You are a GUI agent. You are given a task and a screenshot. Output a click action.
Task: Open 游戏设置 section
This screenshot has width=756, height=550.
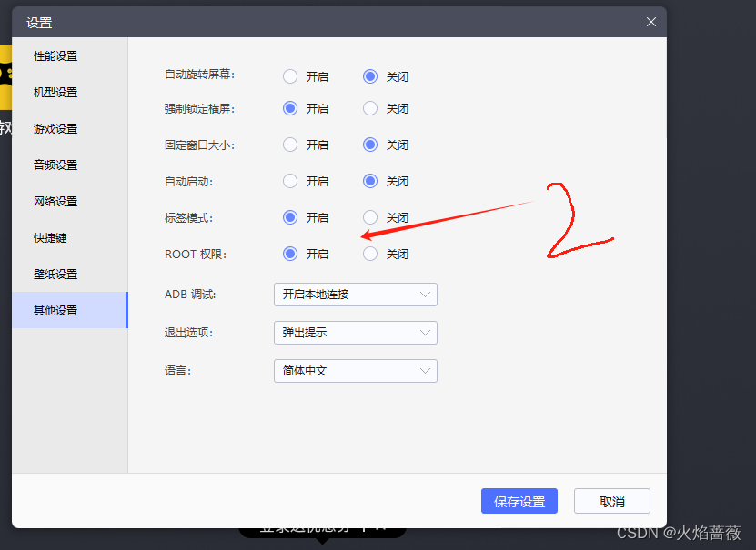coord(70,128)
